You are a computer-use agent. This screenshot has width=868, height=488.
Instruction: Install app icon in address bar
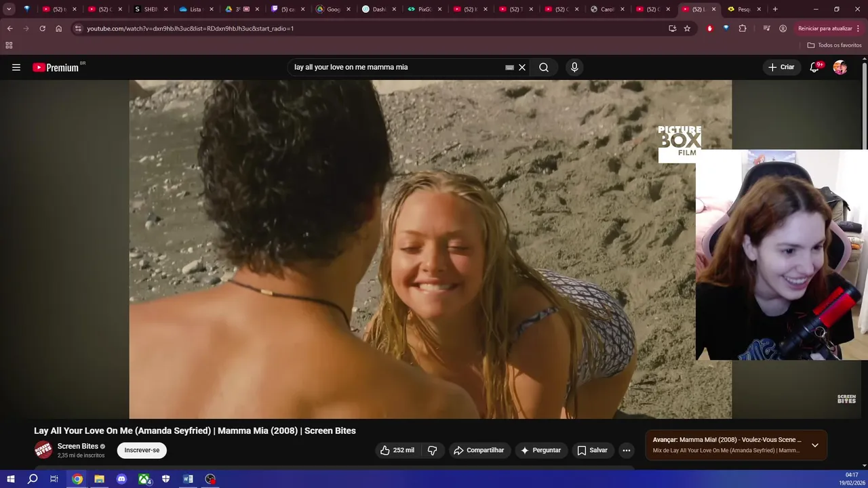click(672, 28)
